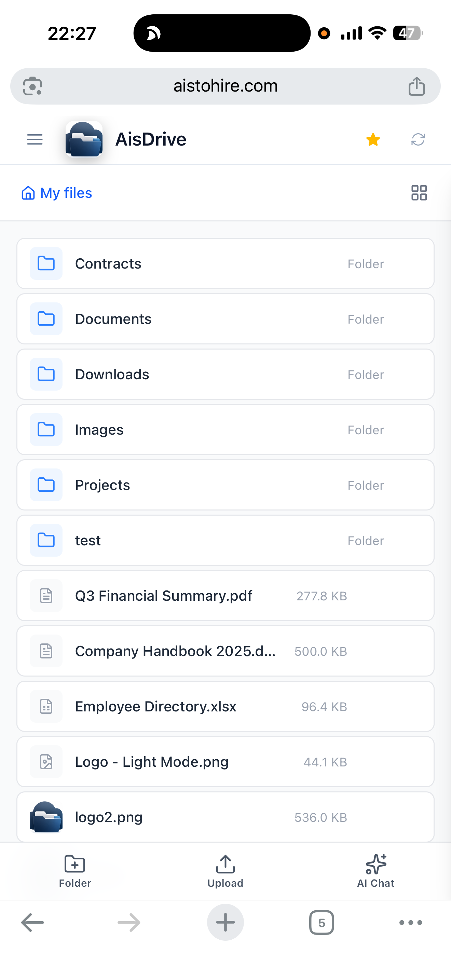Show the 5 open browser tabs
The width and height of the screenshot is (451, 980).
tap(322, 923)
